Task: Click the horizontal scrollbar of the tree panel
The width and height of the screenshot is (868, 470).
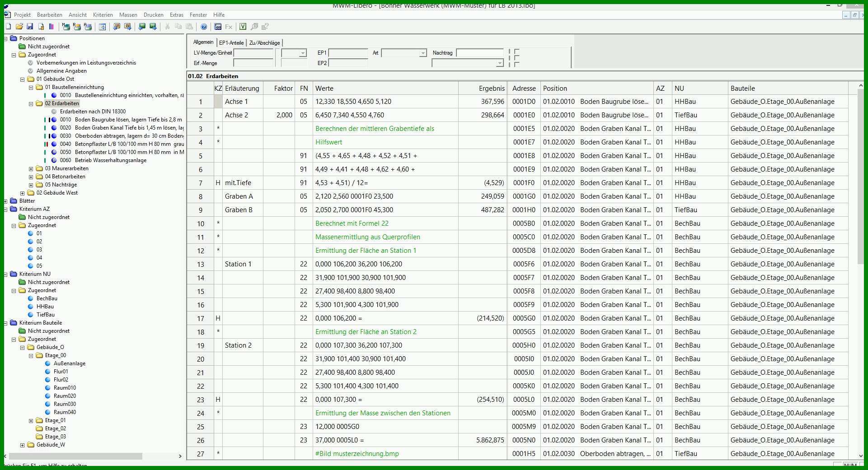Action: click(x=75, y=456)
